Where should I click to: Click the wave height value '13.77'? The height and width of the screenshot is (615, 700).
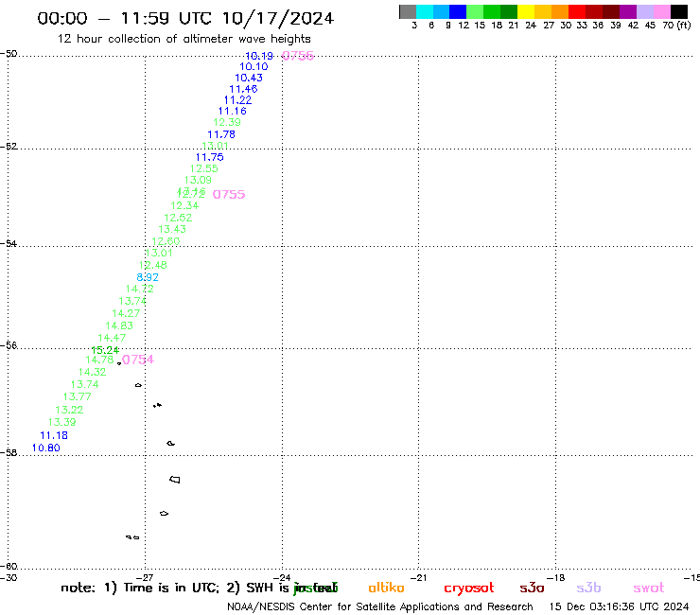pos(77,396)
